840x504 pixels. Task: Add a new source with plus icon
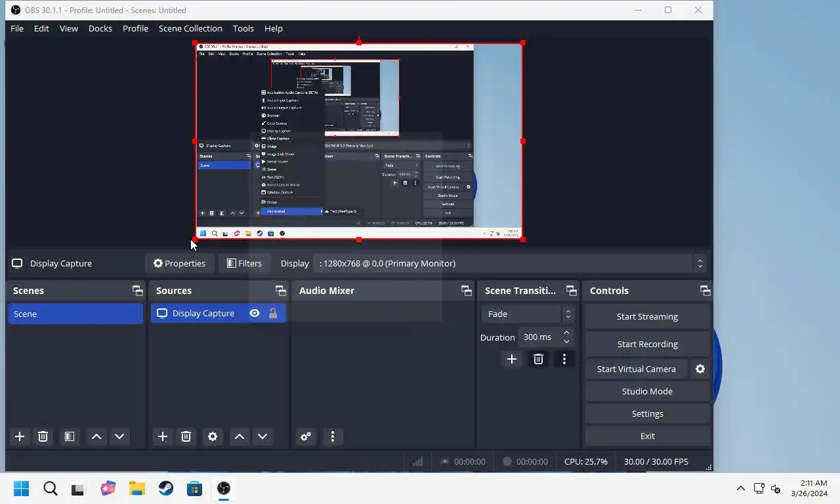click(163, 436)
